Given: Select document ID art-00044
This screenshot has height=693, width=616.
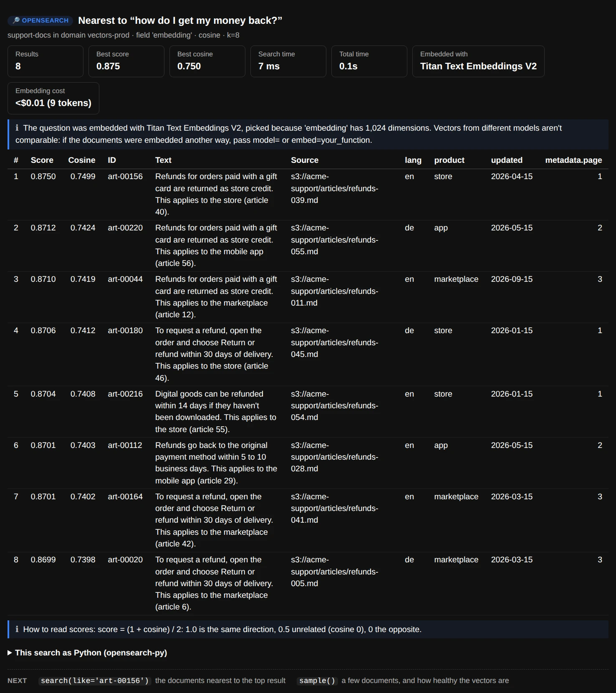Looking at the screenshot, I should 125,279.
